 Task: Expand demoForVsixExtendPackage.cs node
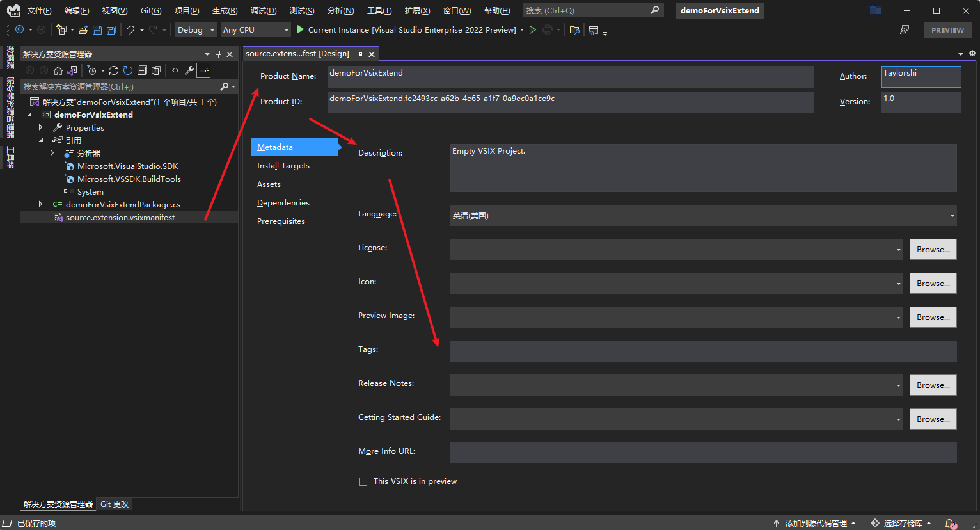[x=40, y=204]
